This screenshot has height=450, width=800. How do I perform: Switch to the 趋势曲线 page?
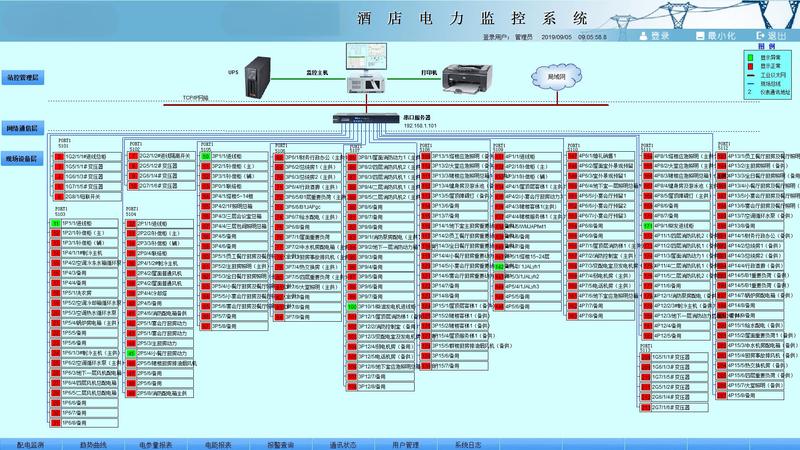click(x=95, y=443)
